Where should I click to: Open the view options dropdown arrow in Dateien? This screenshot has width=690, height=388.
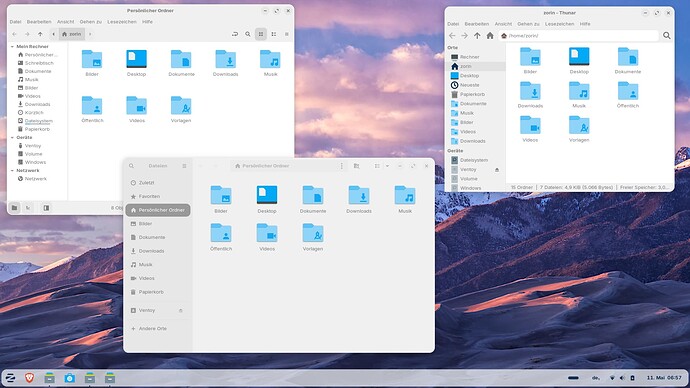click(387, 166)
